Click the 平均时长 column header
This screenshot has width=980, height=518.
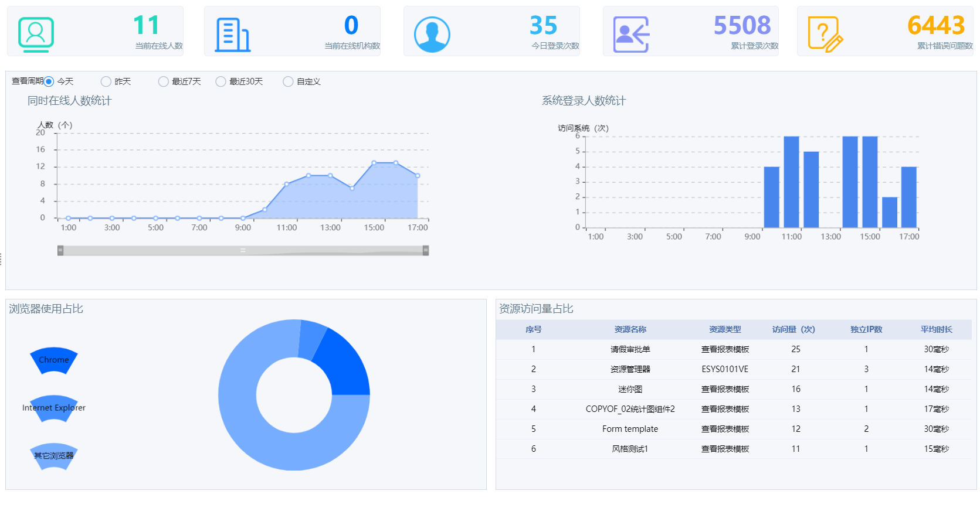(936, 329)
